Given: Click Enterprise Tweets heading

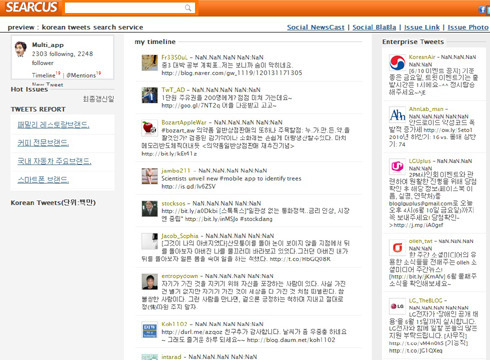Looking at the screenshot, I should click(413, 42).
